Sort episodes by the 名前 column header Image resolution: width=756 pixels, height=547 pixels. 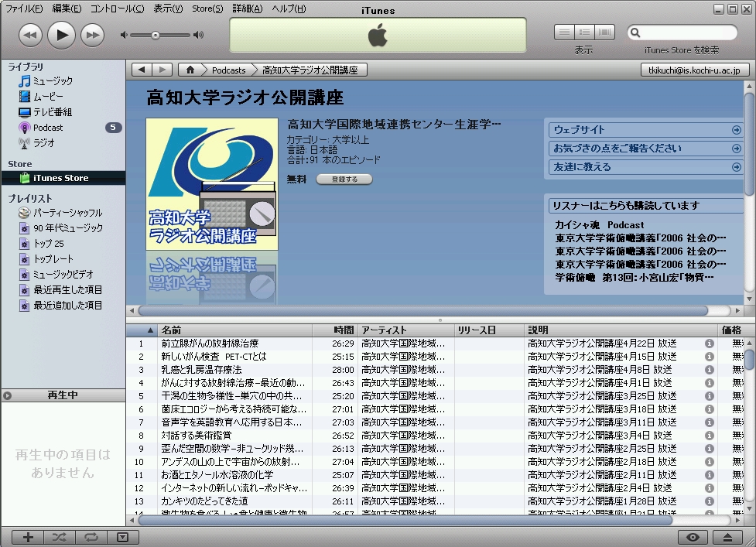tap(236, 330)
